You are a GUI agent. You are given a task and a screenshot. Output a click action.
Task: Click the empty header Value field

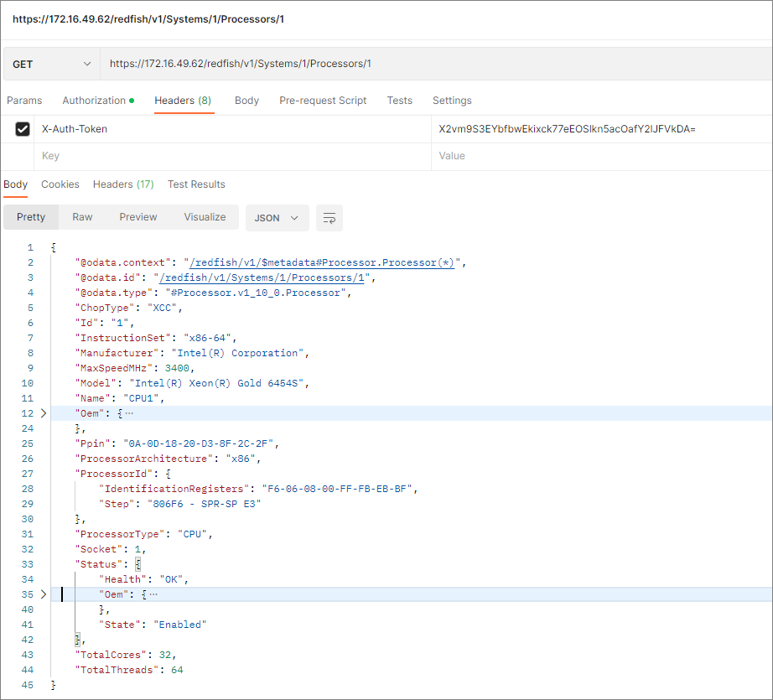point(602,156)
